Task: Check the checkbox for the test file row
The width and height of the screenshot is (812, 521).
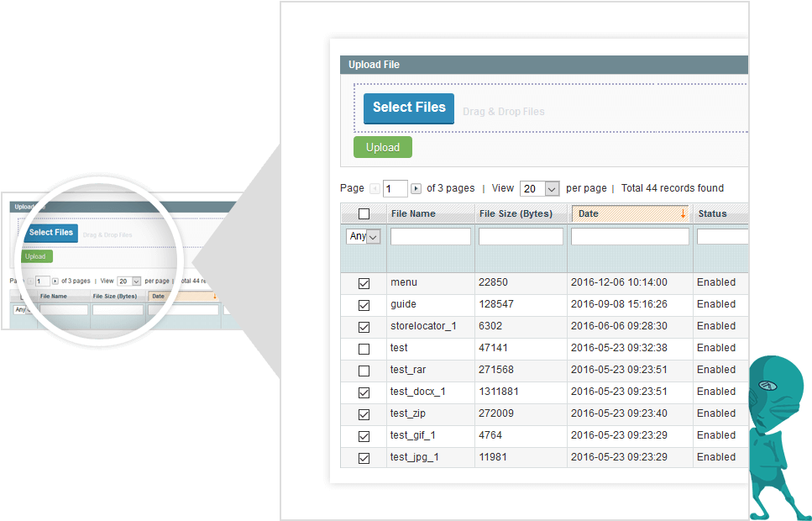Action: [364, 348]
